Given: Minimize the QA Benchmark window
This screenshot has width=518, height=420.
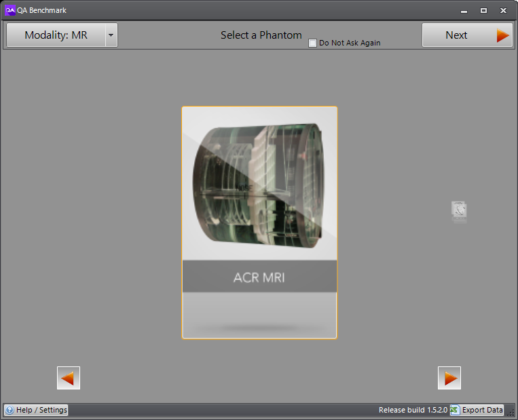Looking at the screenshot, I should [464, 11].
